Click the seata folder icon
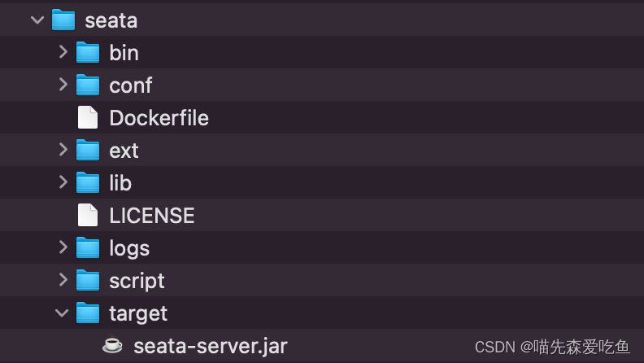This screenshot has width=644, height=363. tap(63, 20)
